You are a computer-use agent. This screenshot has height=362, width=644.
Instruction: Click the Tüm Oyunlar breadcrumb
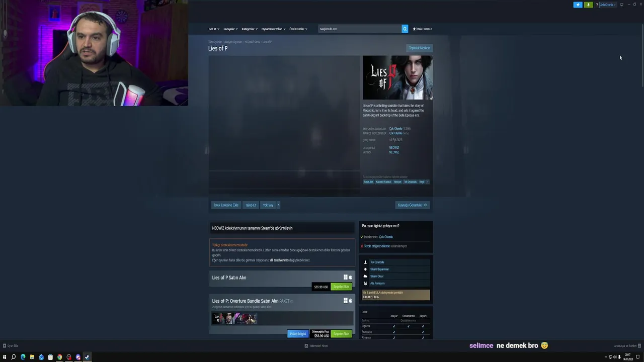coord(215,42)
